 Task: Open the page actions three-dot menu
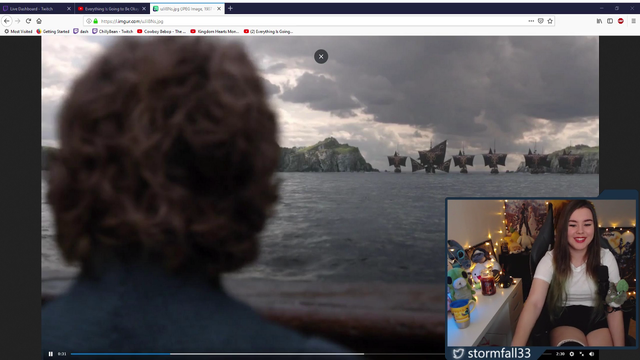531,21
